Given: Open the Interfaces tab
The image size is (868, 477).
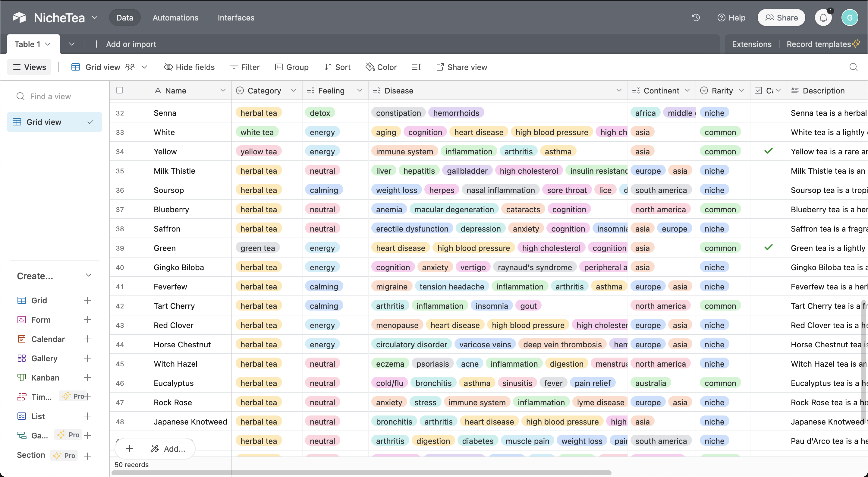Looking at the screenshot, I should point(236,17).
